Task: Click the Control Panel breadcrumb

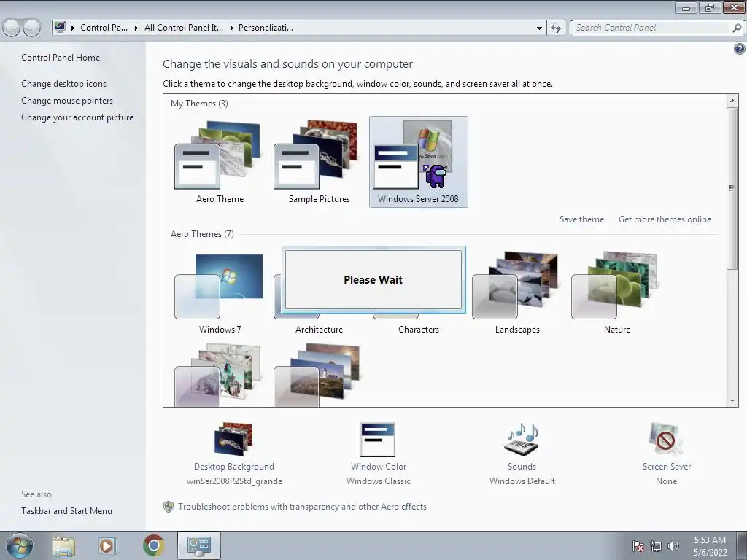Action: click(x=104, y=28)
